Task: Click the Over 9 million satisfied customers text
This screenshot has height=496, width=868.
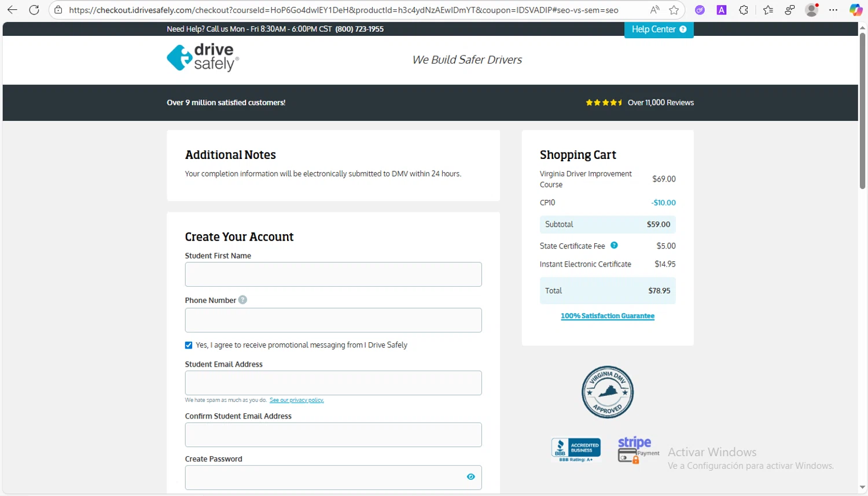Action: click(x=226, y=102)
